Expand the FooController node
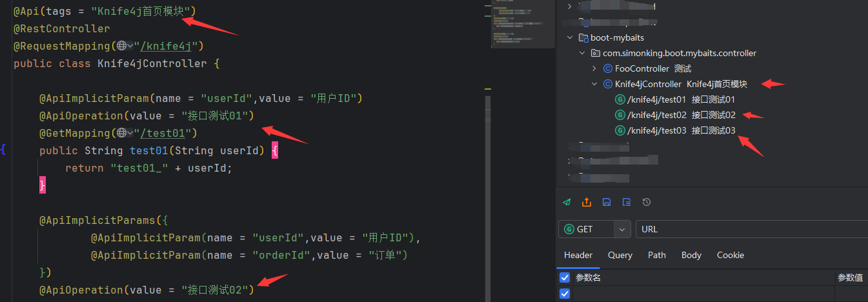The image size is (868, 302). 594,68
